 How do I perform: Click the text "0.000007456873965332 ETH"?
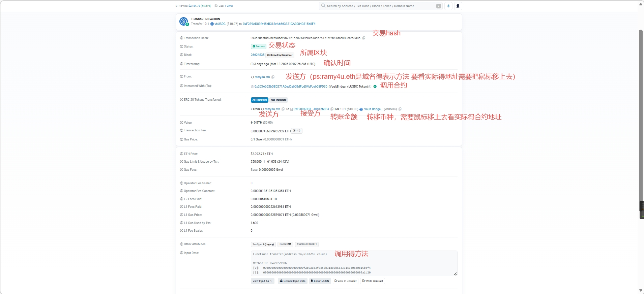point(271,131)
